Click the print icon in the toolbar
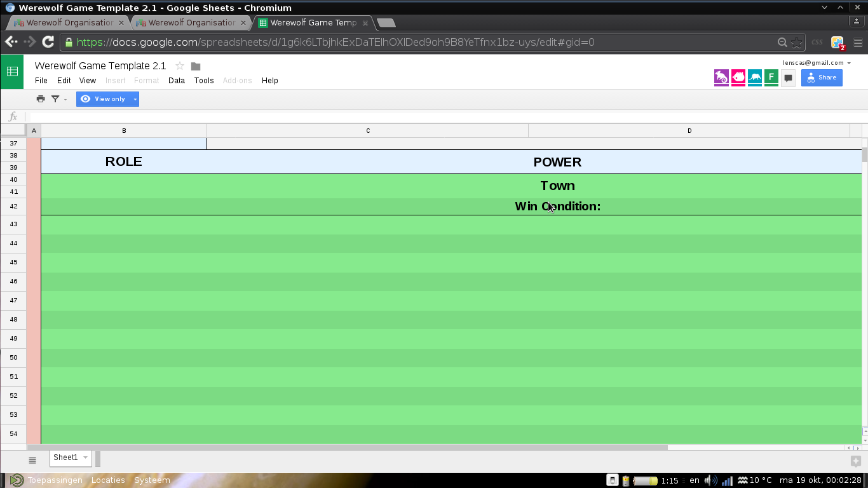Screen dimensions: 868x488 pos(41,99)
